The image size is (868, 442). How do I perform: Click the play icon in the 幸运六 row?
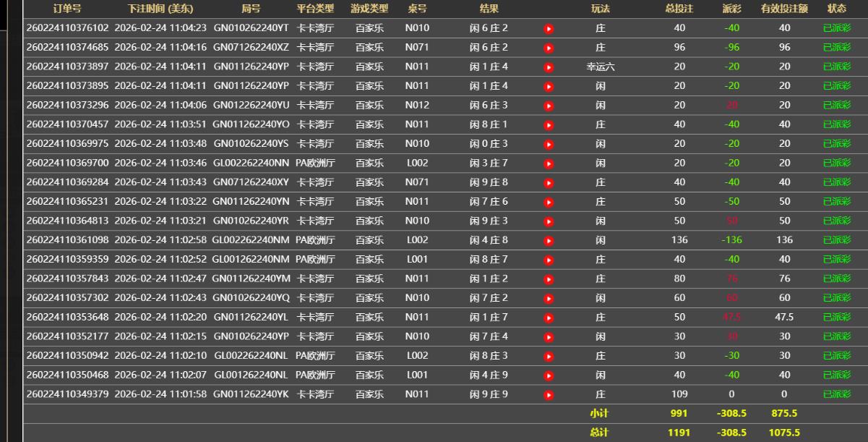tap(549, 67)
